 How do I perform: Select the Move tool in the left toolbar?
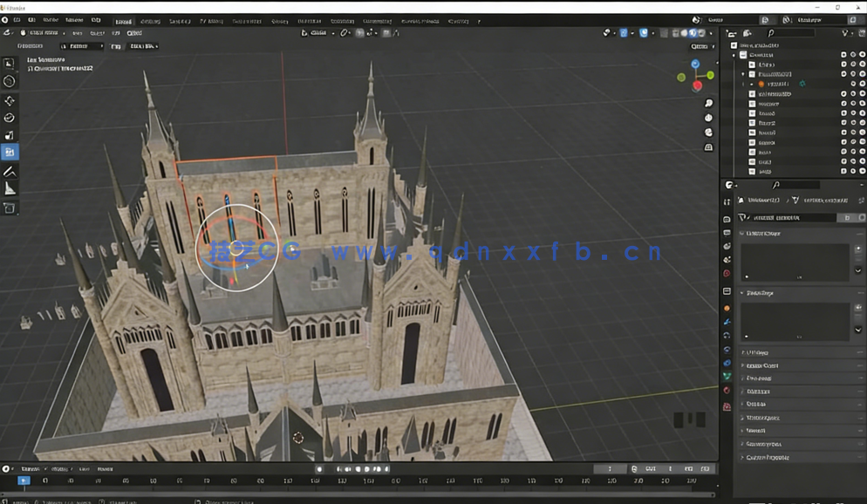pos(9,99)
